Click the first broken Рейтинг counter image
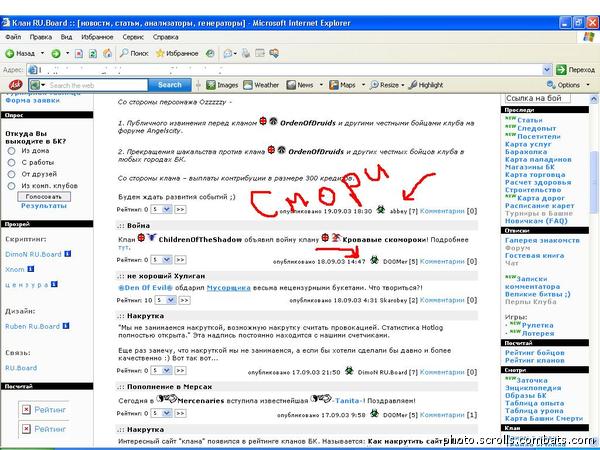The height and width of the screenshot is (450, 600). coord(43,410)
